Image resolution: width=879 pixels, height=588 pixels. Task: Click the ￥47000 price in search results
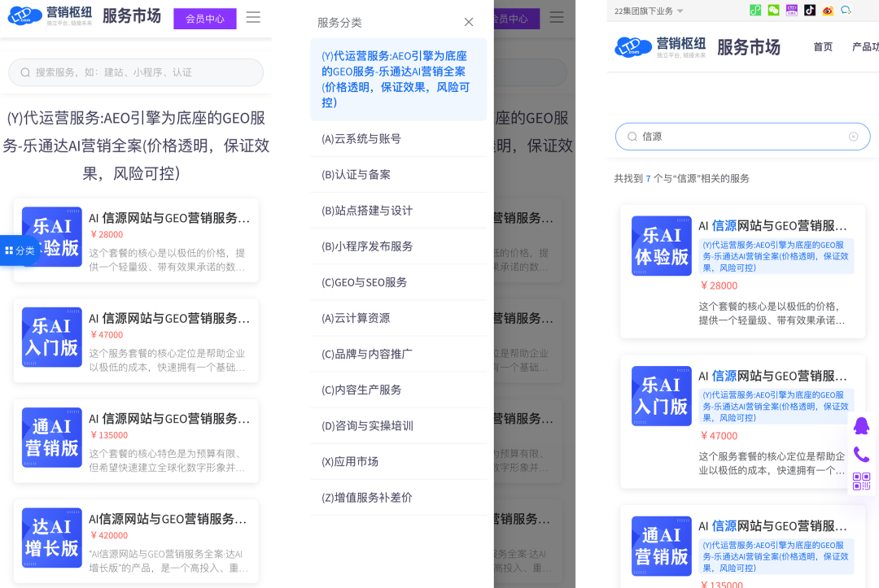[719, 436]
